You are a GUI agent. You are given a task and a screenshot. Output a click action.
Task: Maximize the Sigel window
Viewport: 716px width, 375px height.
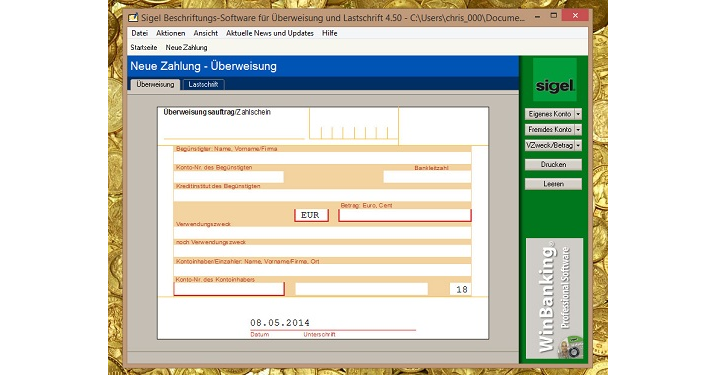click(x=553, y=16)
